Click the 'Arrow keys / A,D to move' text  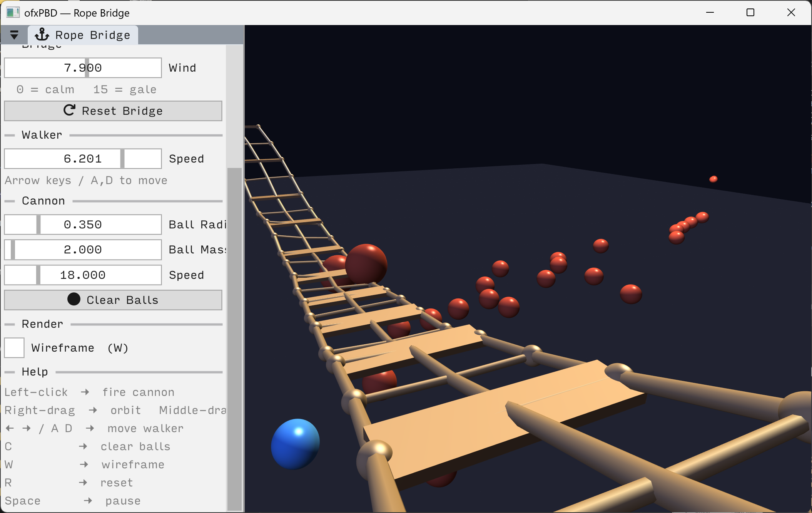[x=86, y=181]
